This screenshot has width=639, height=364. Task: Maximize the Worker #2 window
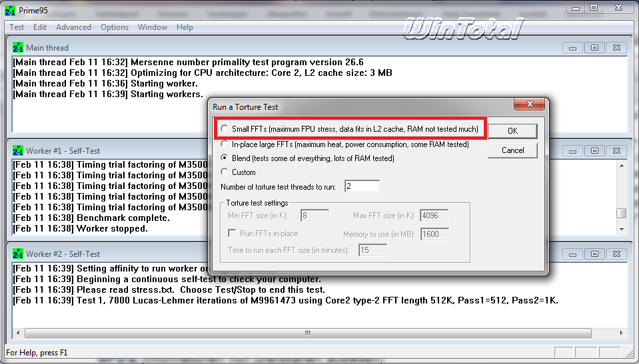594,254
